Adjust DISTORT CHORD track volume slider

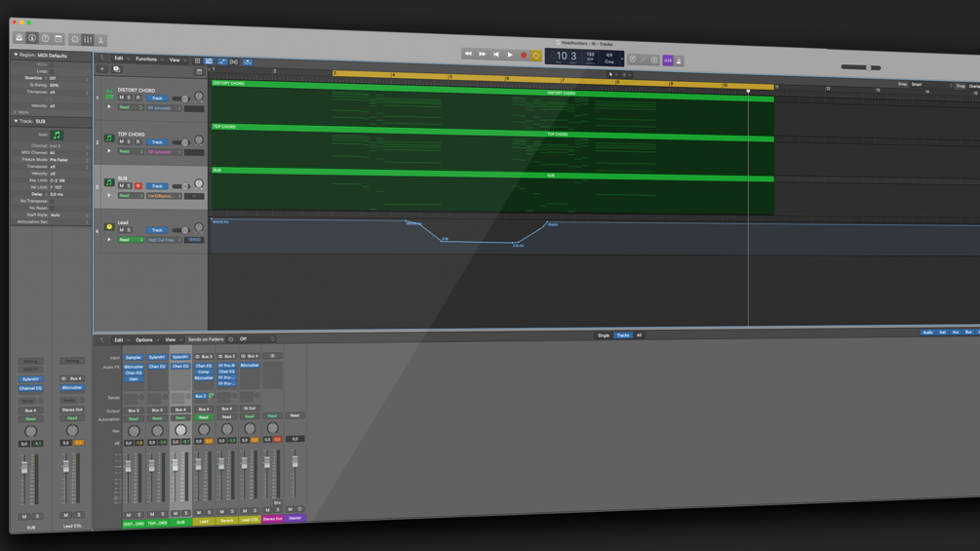tap(181, 98)
